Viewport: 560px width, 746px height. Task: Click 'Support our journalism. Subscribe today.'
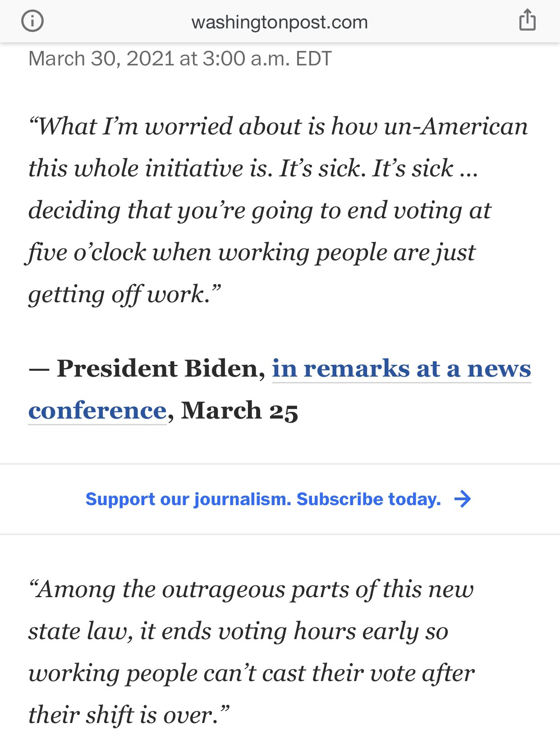[263, 499]
